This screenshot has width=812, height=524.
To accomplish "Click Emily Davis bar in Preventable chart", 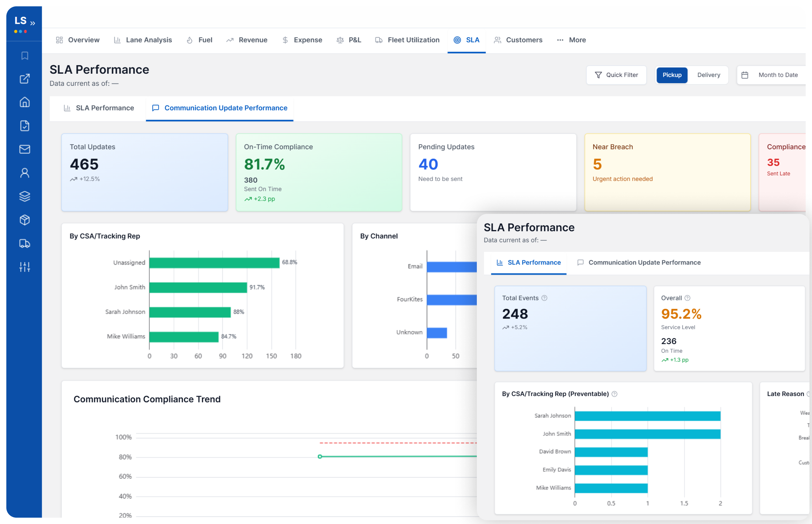I will pos(611,470).
